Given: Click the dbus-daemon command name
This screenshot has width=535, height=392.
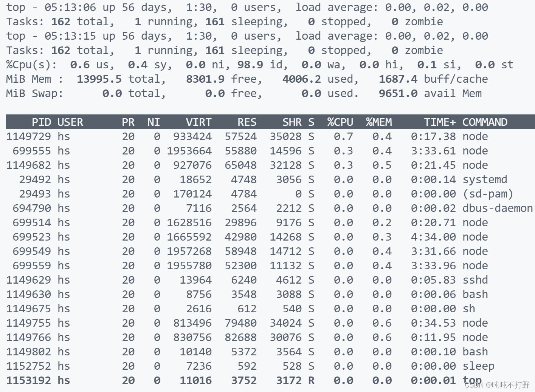Looking at the screenshot, I should coord(498,208).
